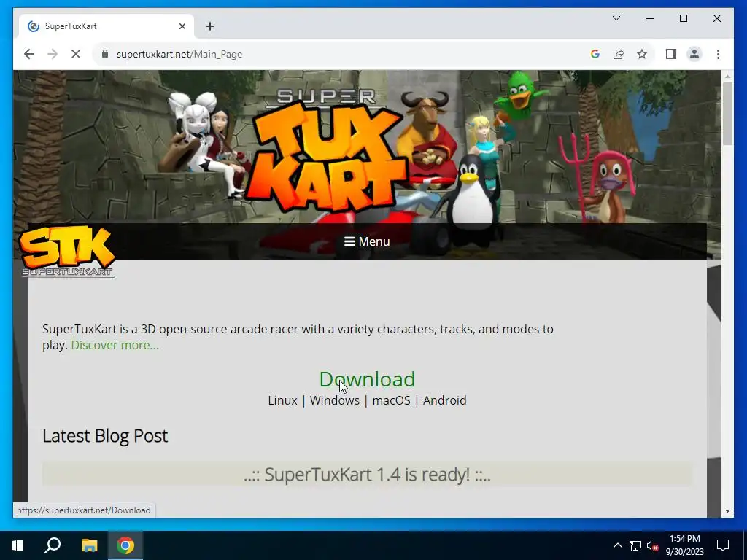The width and height of the screenshot is (747, 560).
Task: Click the Chrome taskbar icon
Action: 125,545
